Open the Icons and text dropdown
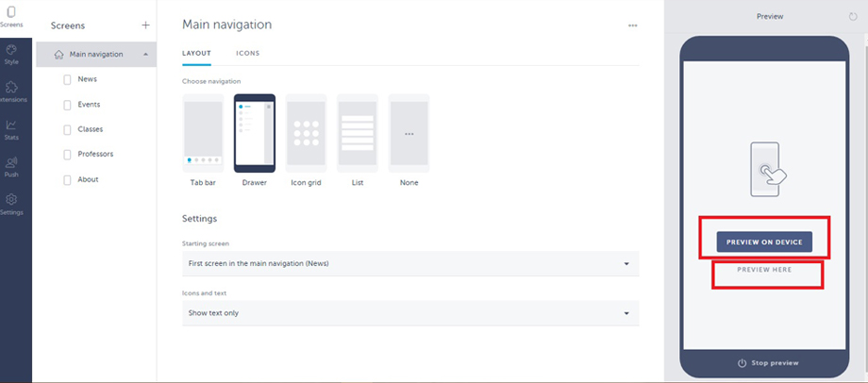Image resolution: width=868 pixels, height=383 pixels. [x=410, y=312]
